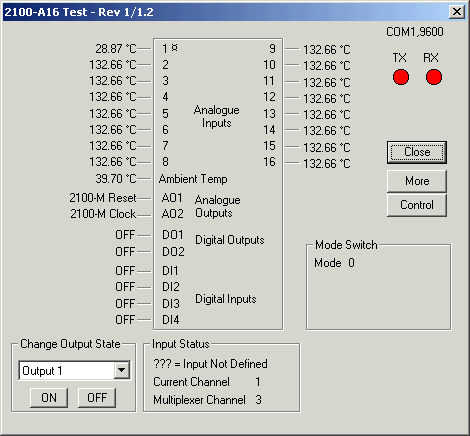Image resolution: width=470 pixels, height=436 pixels.
Task: Turn selected output OFF
Action: coord(97,397)
